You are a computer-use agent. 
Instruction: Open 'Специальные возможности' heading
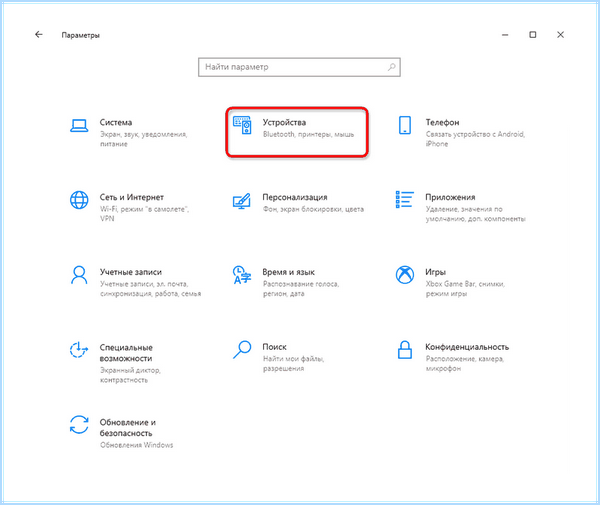pyautogui.click(x=126, y=353)
